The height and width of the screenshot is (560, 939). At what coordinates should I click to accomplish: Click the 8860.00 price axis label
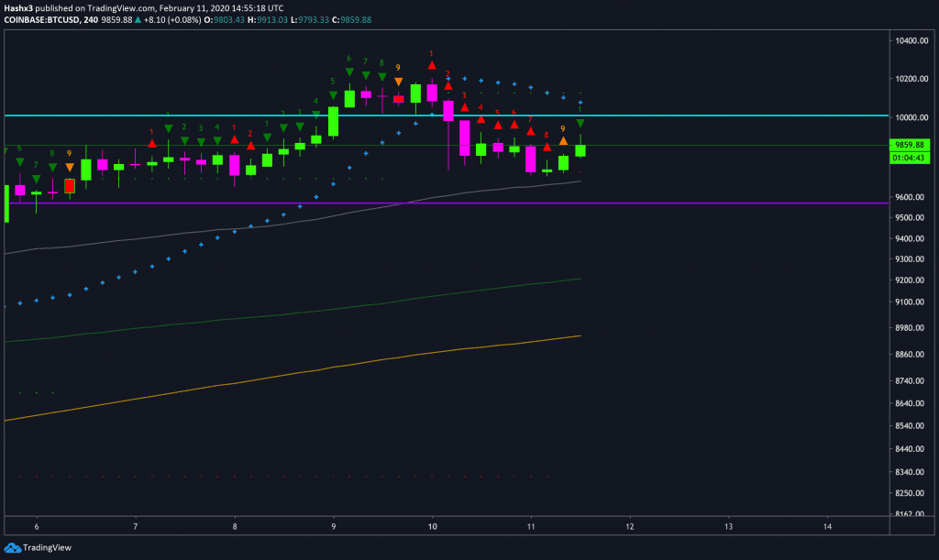(910, 354)
